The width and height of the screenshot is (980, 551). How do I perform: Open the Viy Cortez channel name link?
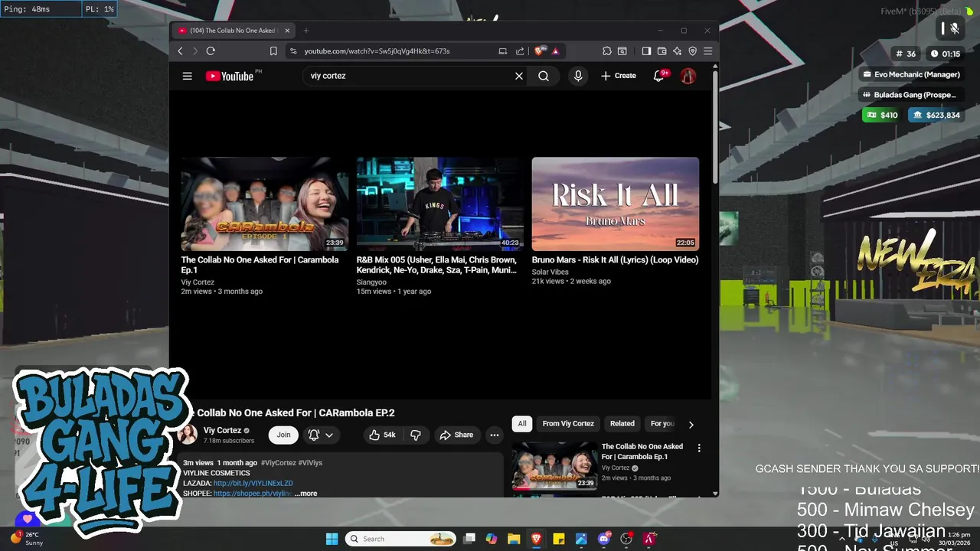pos(222,430)
